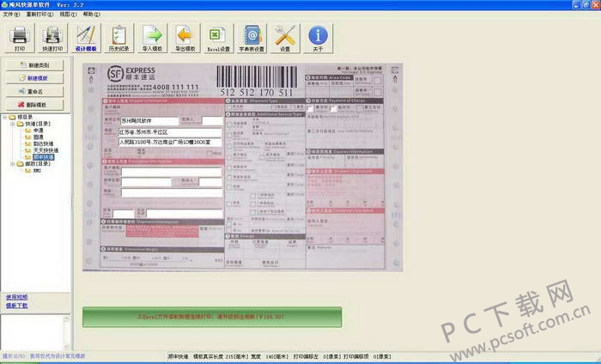Collapse the 快递[目录] folder node
The height and width of the screenshot is (364, 601).
12,124
